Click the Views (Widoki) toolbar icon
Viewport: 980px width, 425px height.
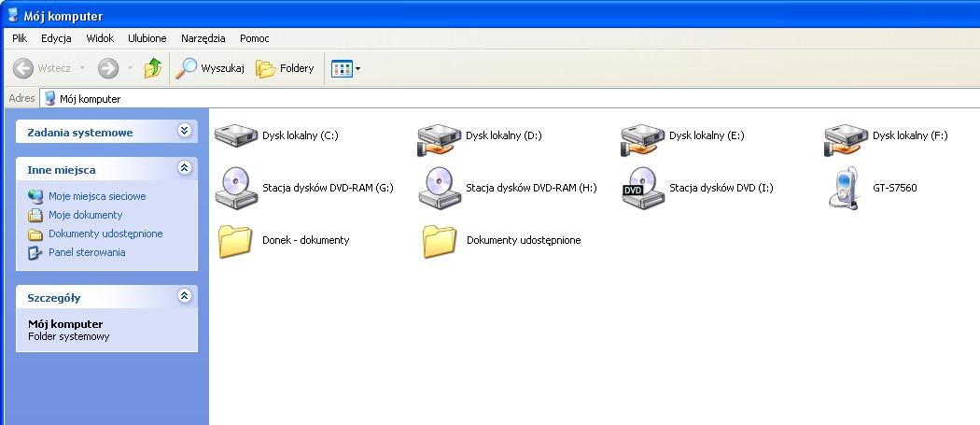(342, 68)
